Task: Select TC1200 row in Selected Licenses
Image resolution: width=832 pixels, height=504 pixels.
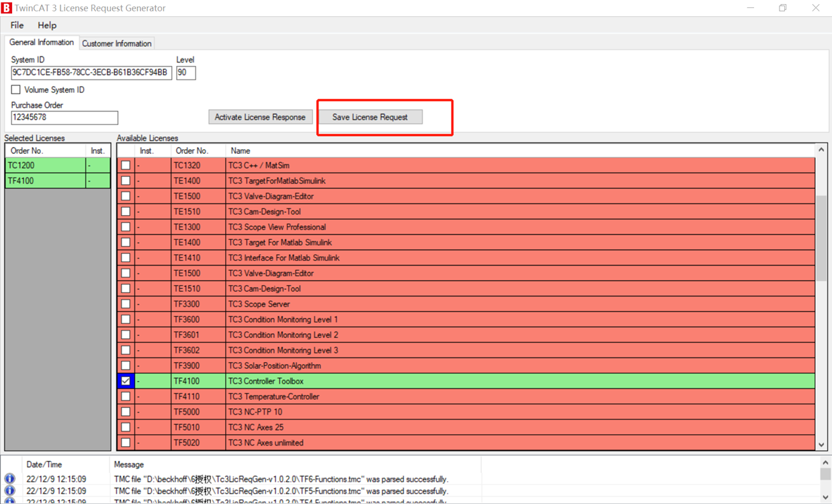Action: pyautogui.click(x=58, y=165)
